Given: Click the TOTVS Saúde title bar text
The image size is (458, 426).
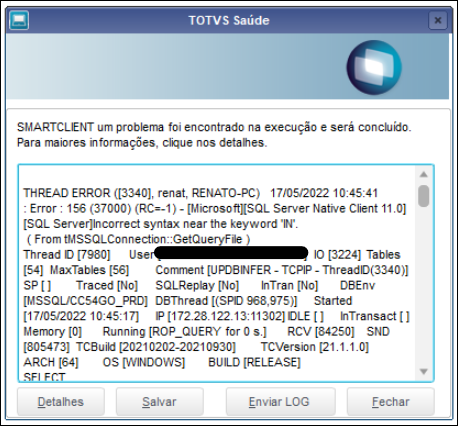Looking at the screenshot, I should point(229,20).
